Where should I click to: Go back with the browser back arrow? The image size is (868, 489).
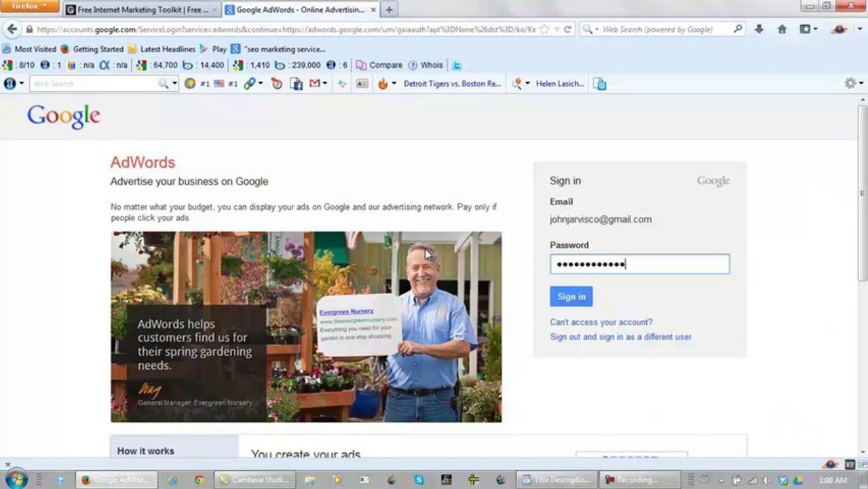coord(12,29)
